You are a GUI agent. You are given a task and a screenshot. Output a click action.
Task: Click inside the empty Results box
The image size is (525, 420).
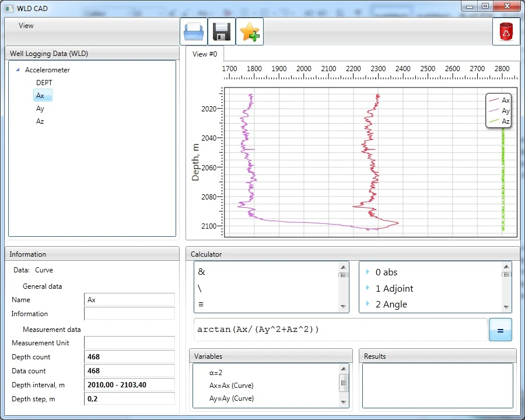pos(437,386)
